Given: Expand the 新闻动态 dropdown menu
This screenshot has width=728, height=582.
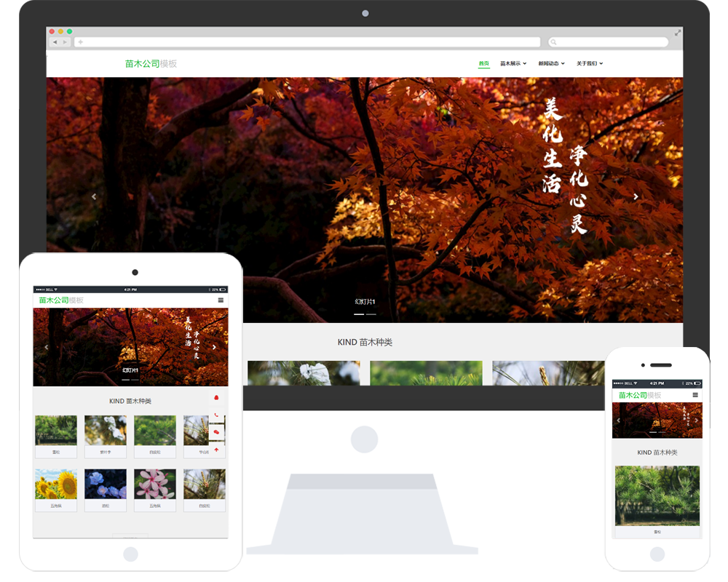Looking at the screenshot, I should point(552,63).
